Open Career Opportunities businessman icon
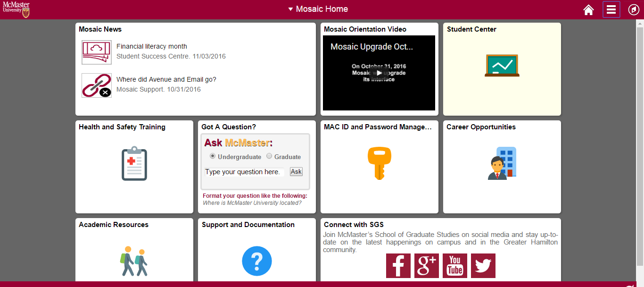 click(x=502, y=163)
